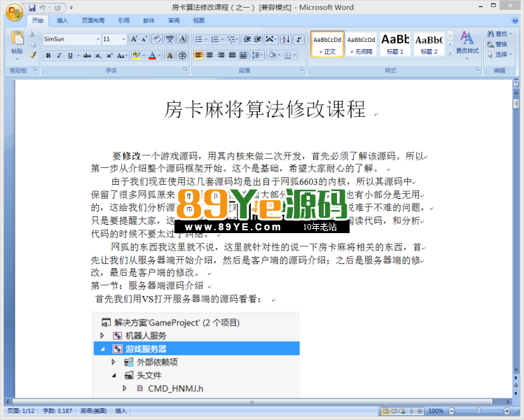524x420 pixels.
Task: Apply strikethrough formatting
Action: click(88, 55)
